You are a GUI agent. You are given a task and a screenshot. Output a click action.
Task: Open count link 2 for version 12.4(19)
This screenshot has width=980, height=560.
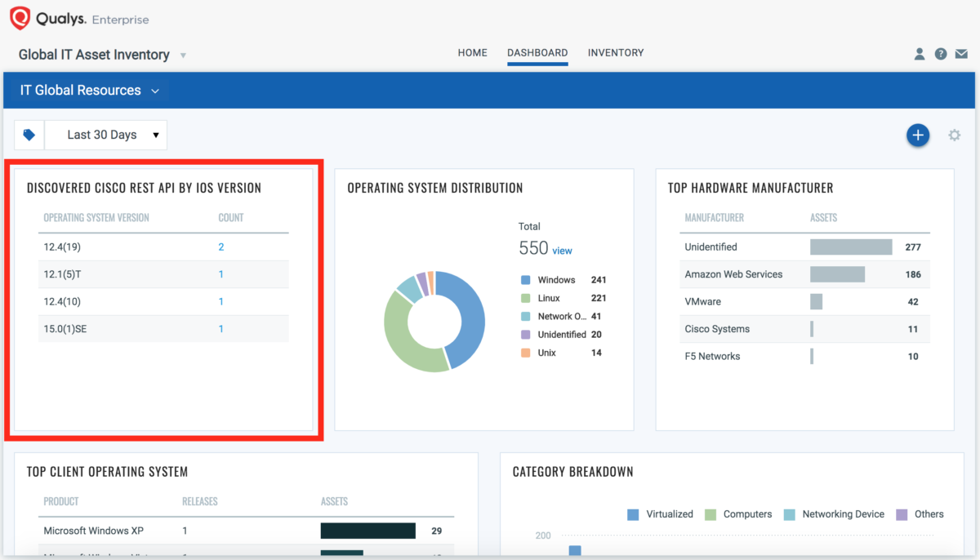[220, 246]
